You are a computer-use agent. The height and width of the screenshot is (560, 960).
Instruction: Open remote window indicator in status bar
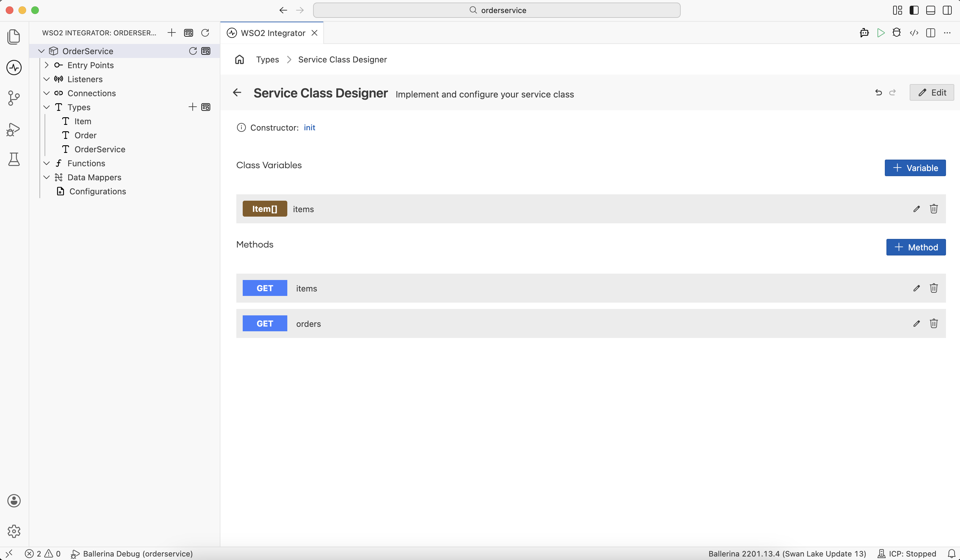point(9,554)
